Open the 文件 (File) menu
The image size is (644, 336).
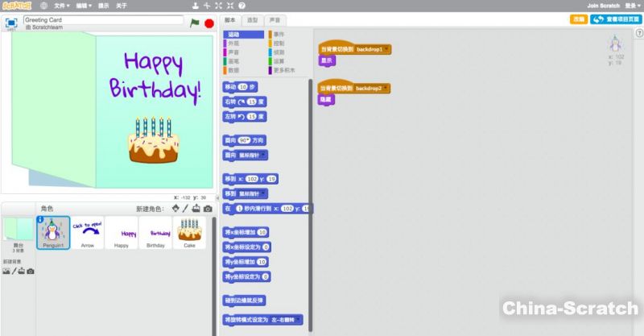pos(61,6)
